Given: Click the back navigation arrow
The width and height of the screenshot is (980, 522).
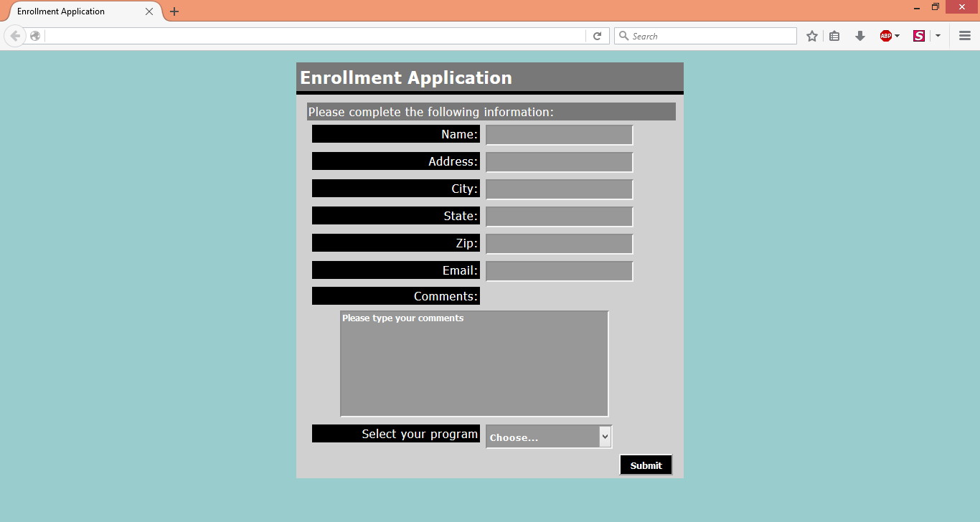Looking at the screenshot, I should (15, 36).
